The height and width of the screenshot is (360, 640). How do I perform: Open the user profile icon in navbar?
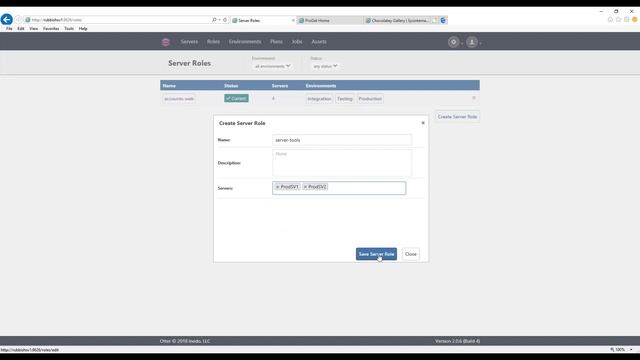click(x=472, y=42)
